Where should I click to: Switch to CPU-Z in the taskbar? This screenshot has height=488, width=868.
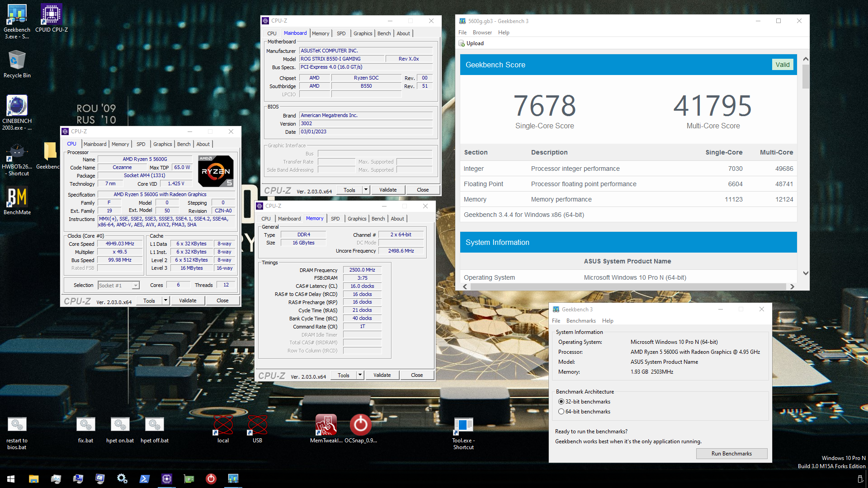click(166, 479)
